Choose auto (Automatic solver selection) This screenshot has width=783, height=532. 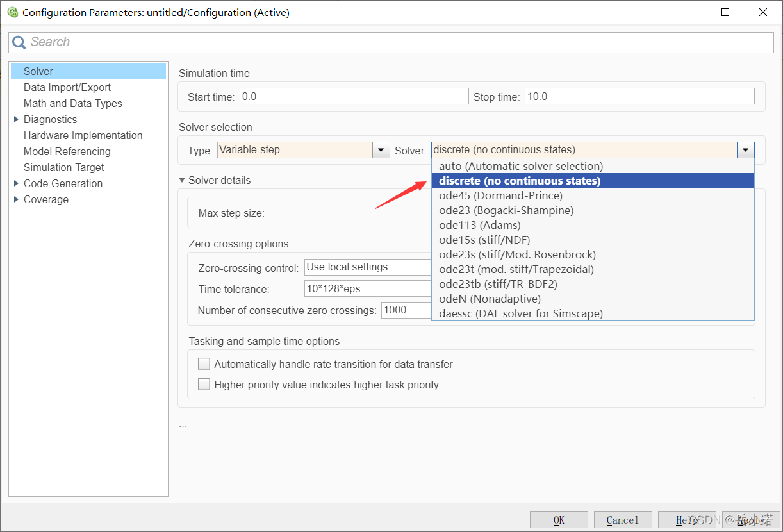[593, 166]
